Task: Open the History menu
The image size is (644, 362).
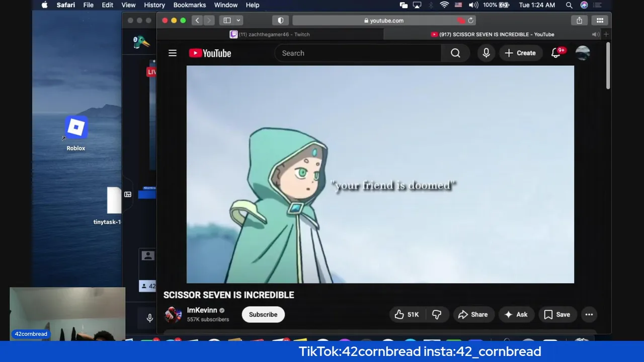Action: [154, 5]
